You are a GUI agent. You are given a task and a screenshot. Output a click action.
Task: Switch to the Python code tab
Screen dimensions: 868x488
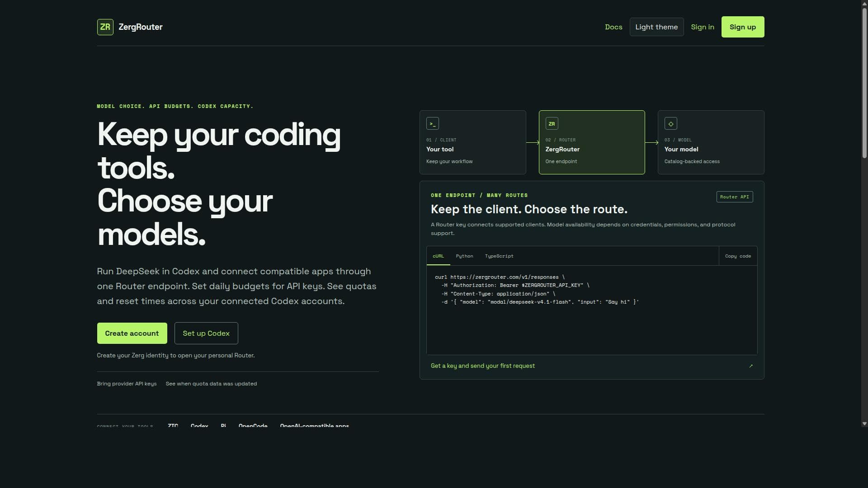(x=464, y=256)
